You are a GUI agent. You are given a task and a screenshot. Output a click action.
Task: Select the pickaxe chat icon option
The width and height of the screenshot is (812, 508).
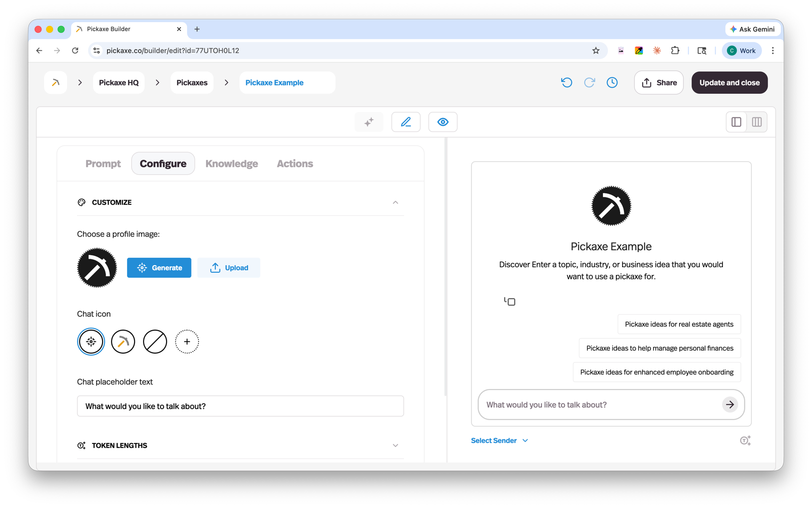click(123, 342)
